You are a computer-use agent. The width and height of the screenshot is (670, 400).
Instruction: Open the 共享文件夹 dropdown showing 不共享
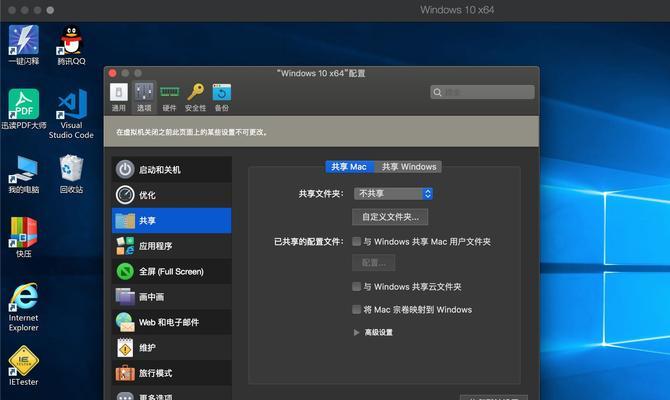[393, 194]
